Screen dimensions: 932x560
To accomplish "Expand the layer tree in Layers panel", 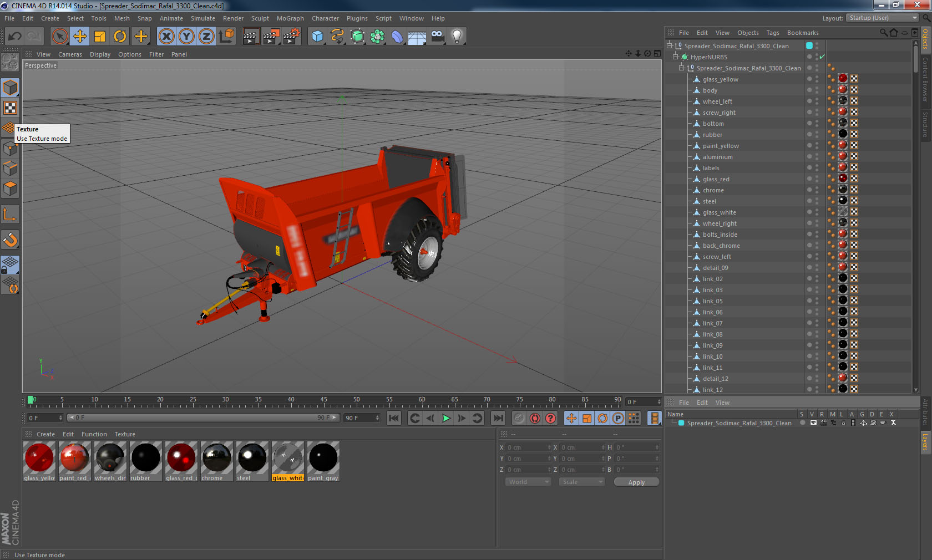I will click(x=673, y=422).
